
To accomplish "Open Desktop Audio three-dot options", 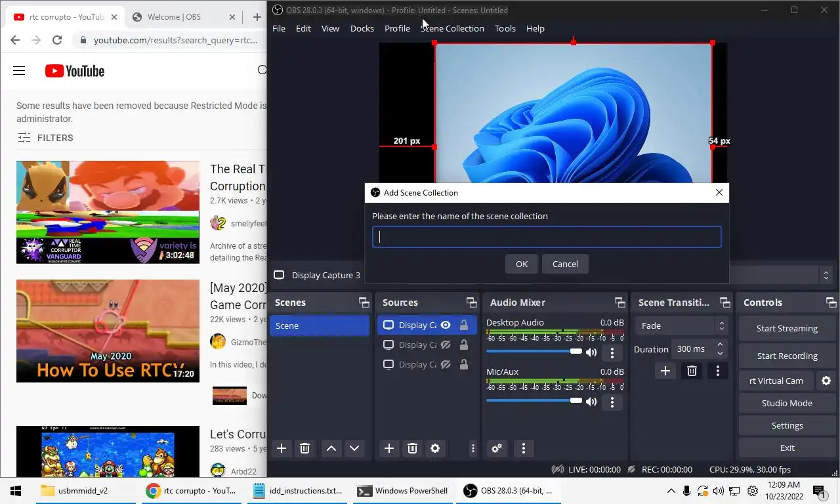I will [x=612, y=352].
